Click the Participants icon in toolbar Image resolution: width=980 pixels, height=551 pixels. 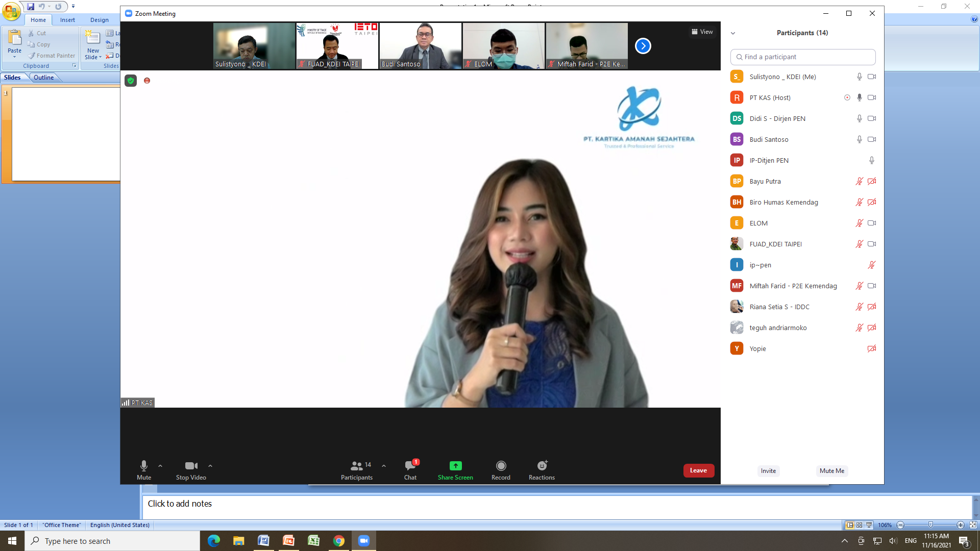pyautogui.click(x=356, y=466)
